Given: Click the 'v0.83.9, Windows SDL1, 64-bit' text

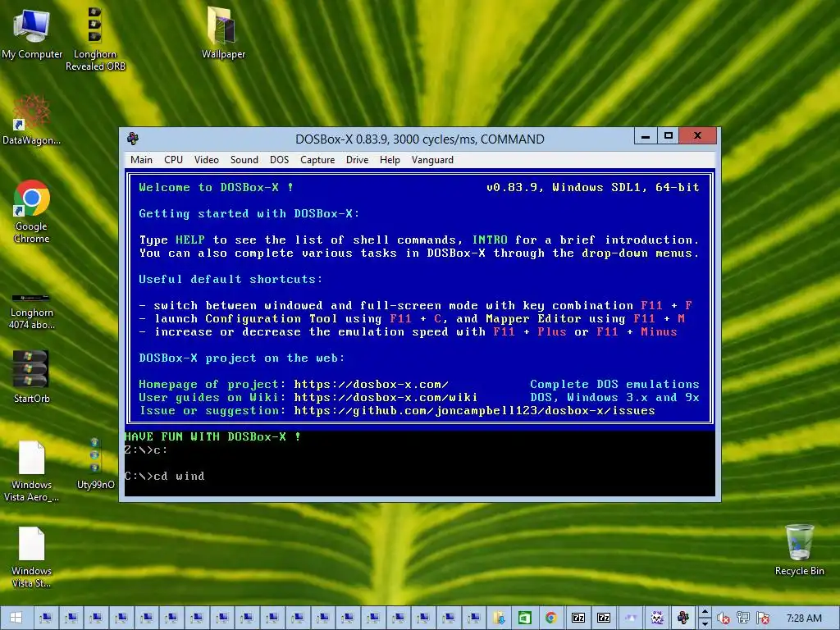Looking at the screenshot, I should (x=593, y=188).
